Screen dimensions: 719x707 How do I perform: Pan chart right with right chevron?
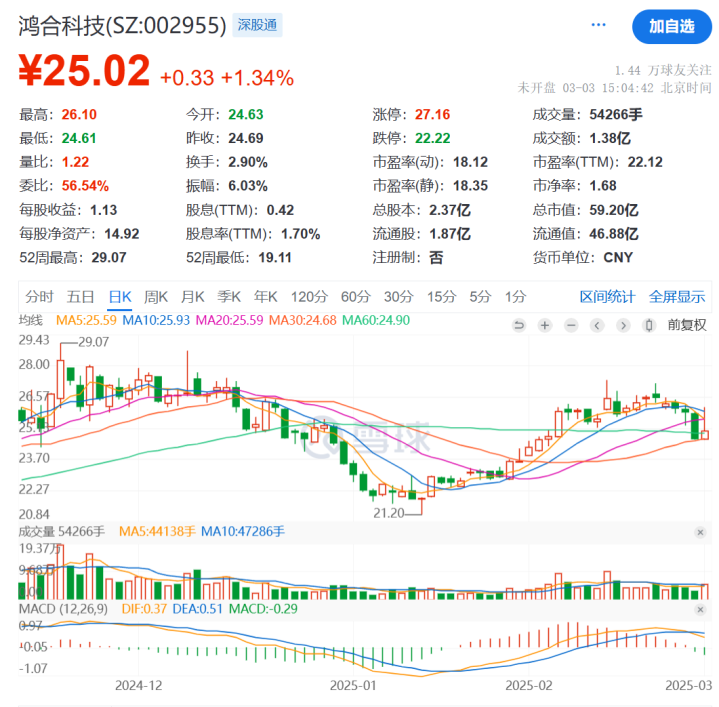[x=623, y=326]
